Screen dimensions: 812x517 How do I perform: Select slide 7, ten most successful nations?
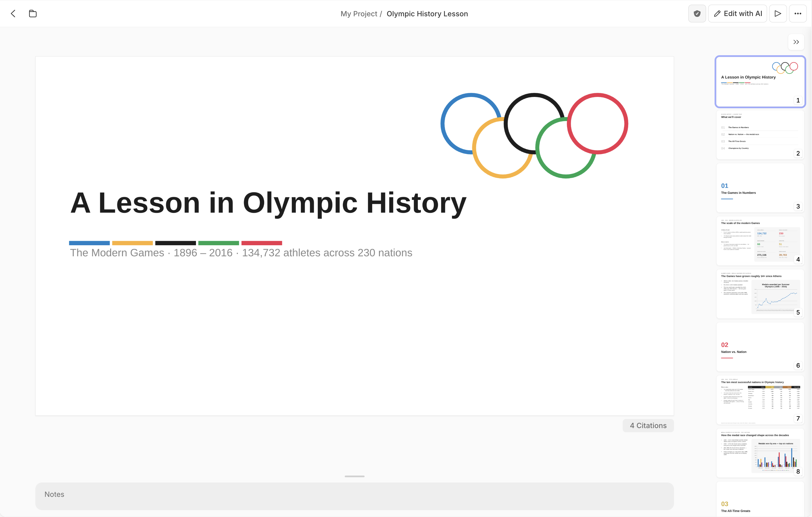(x=760, y=400)
